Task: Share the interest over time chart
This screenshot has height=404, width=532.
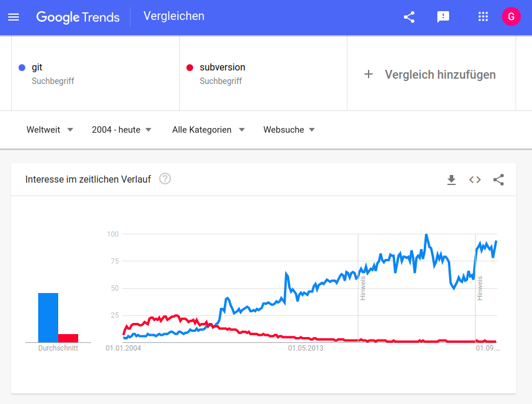Action: (x=498, y=180)
